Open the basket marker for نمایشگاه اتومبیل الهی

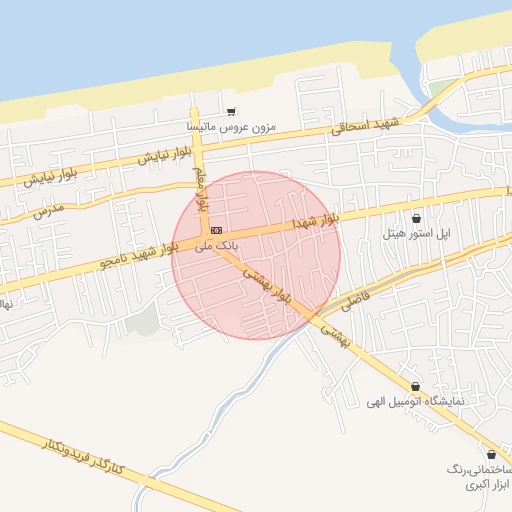(415, 387)
